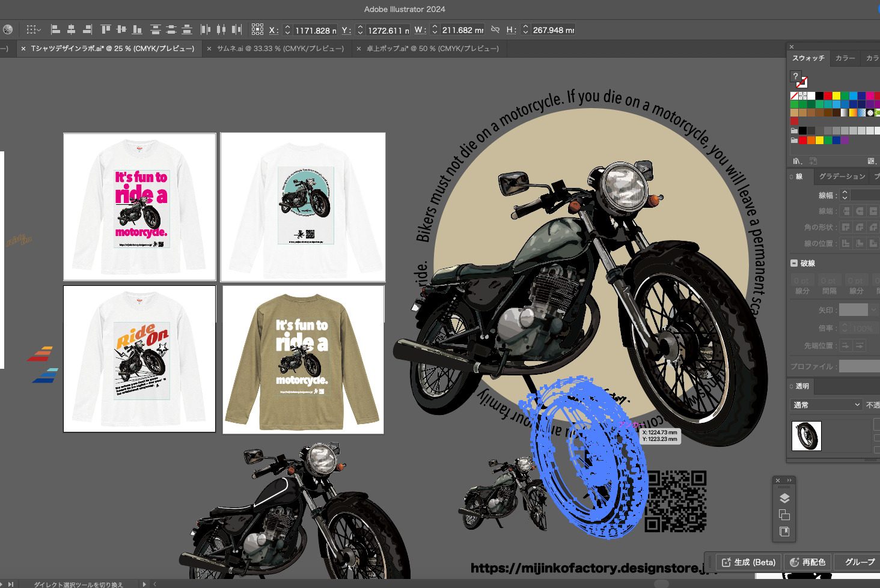Viewport: 880px width, 588px height.
Task: Select the black swatch in first row
Action: [x=819, y=95]
